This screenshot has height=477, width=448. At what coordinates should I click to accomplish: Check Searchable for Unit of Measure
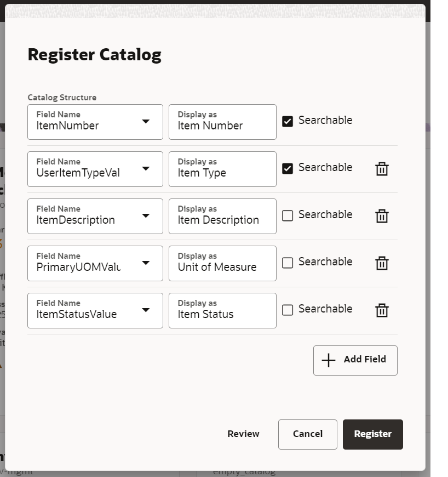[288, 263]
